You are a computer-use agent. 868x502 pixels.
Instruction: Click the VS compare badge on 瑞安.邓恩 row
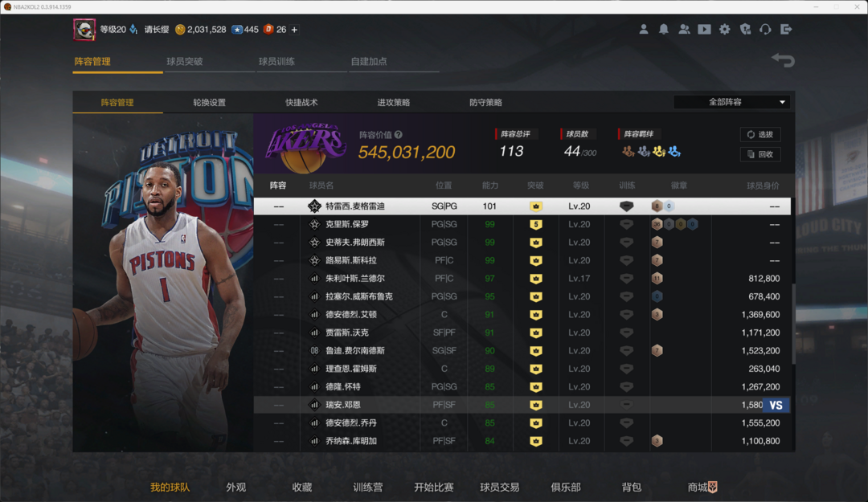click(776, 405)
